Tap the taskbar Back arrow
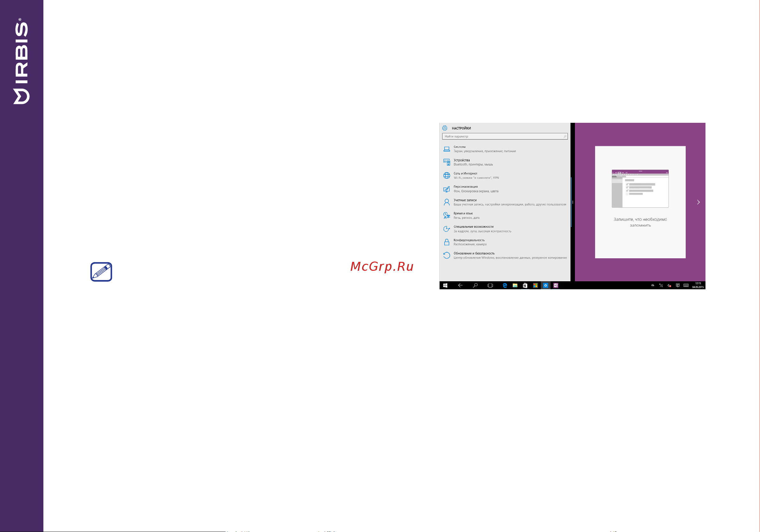The width and height of the screenshot is (760, 532). click(460, 285)
